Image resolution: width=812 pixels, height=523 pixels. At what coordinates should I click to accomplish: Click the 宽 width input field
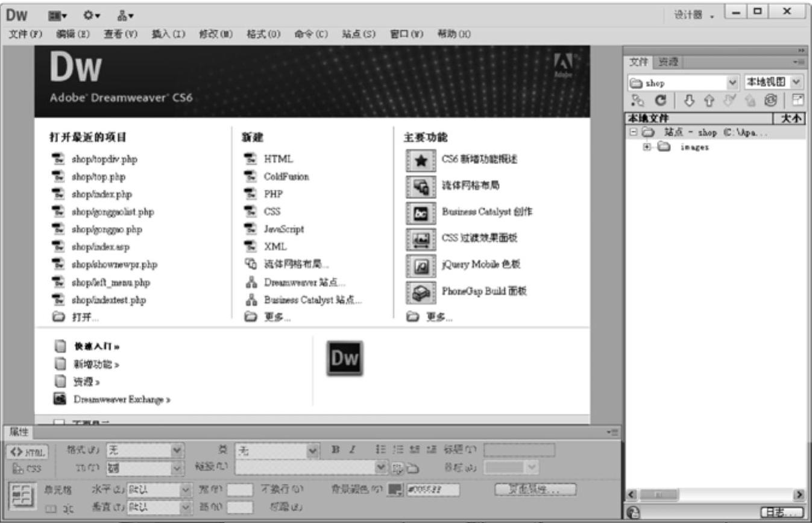[241, 490]
